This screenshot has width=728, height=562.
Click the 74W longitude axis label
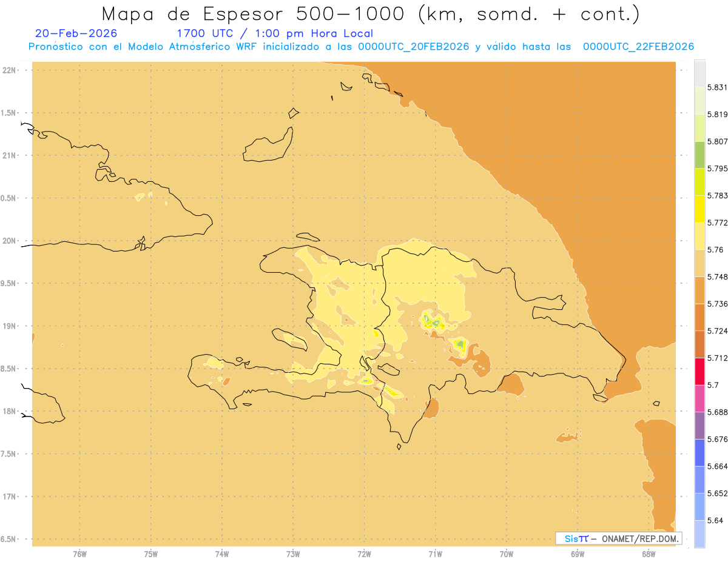point(222,554)
